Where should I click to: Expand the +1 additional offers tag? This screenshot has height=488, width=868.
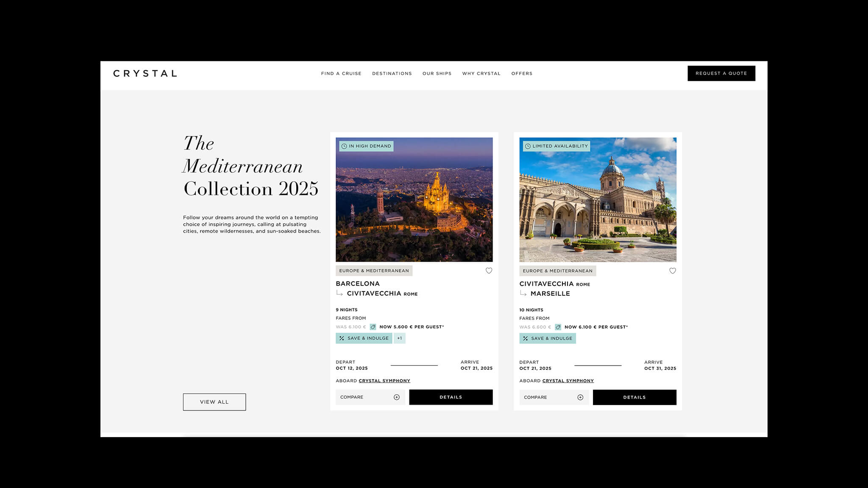[x=400, y=338]
